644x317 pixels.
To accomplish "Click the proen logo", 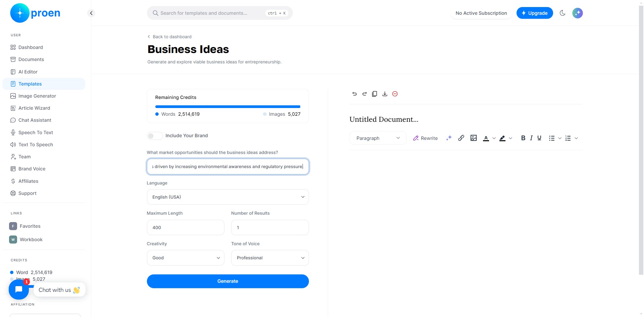I will 35,13.
